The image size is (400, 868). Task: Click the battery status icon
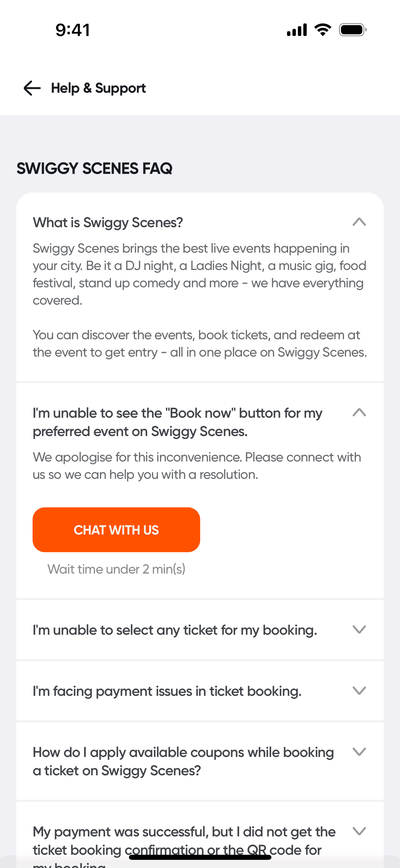353,30
